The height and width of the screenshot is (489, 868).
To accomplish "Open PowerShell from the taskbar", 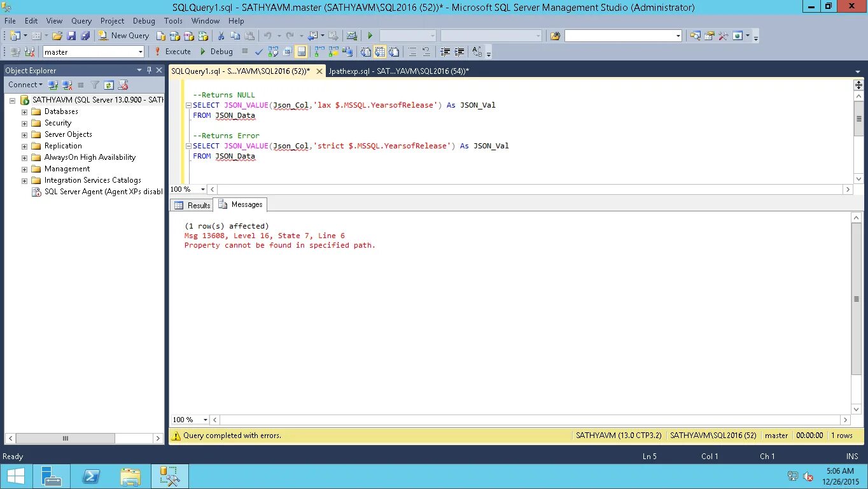I will click(x=91, y=476).
